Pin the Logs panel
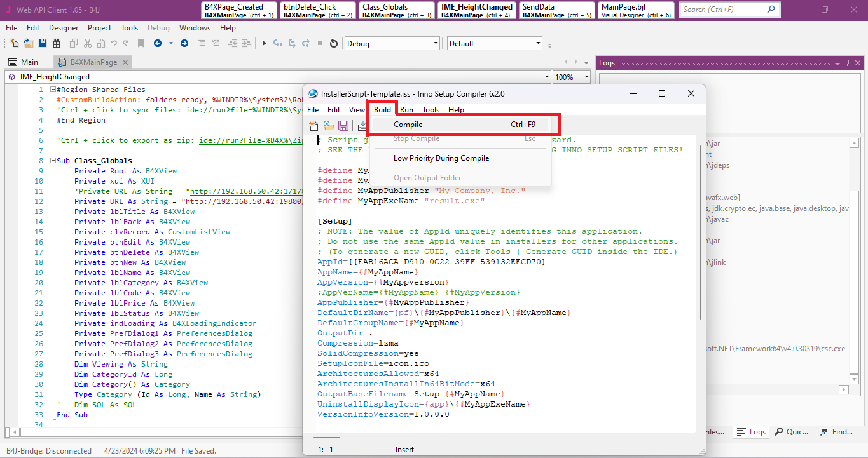Viewport: 868px width, 458px height. tap(847, 63)
